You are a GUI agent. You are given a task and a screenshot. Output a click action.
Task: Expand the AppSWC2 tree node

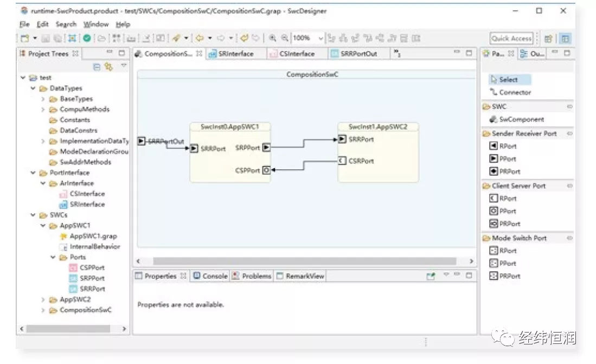(x=43, y=300)
